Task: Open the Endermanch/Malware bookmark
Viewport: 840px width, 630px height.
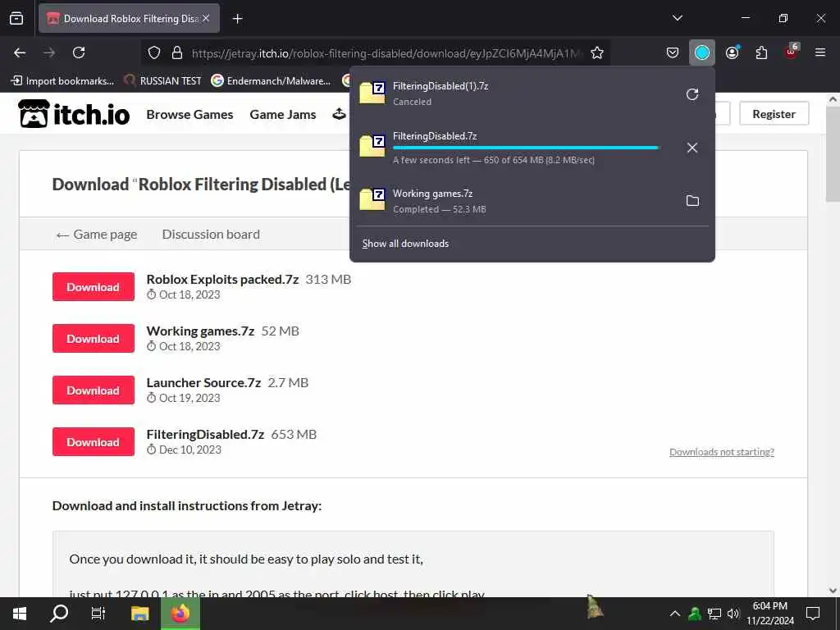Action: (x=271, y=81)
